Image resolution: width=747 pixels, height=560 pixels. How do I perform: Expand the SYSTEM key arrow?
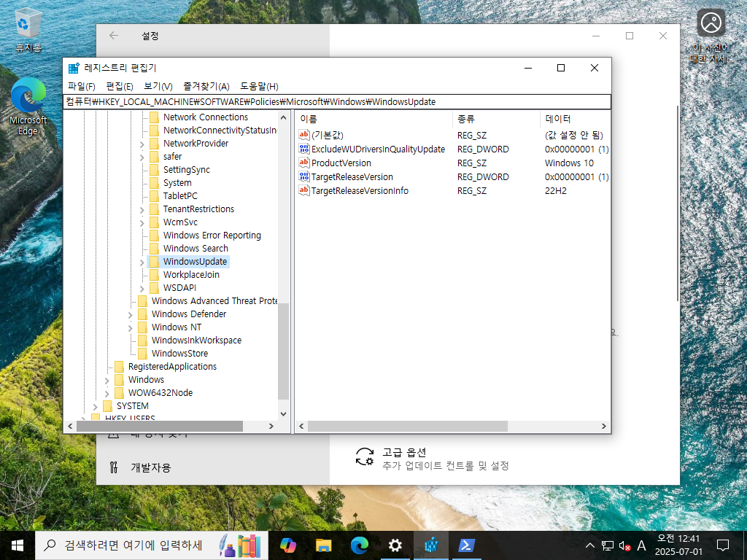click(96, 406)
